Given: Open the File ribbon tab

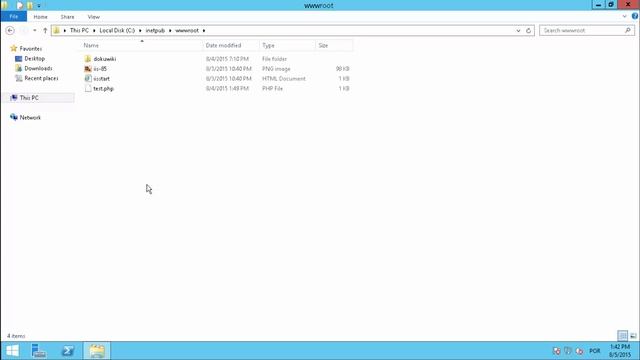Looking at the screenshot, I should point(13,17).
